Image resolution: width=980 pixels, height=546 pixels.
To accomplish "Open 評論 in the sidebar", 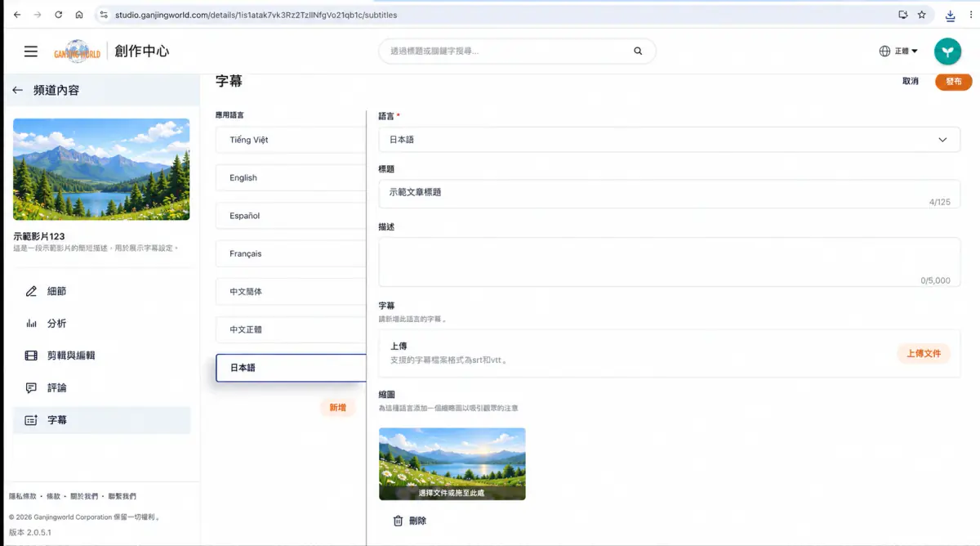I will (x=102, y=387).
